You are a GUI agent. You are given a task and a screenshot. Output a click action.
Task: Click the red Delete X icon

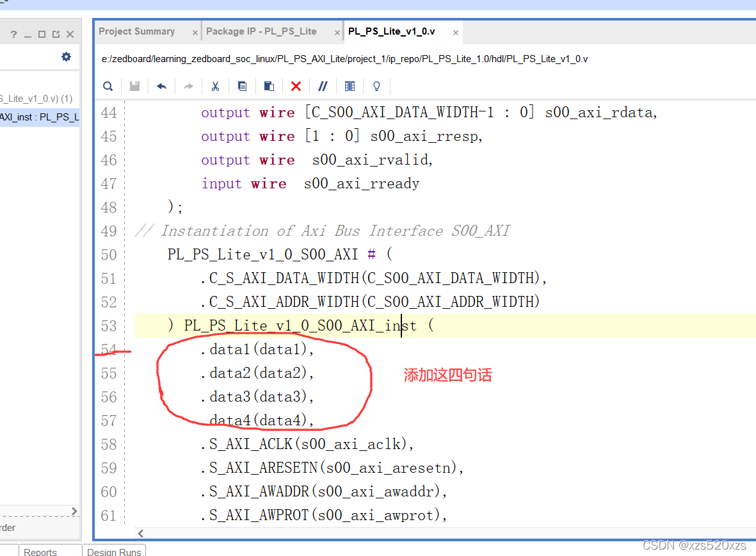[x=296, y=86]
